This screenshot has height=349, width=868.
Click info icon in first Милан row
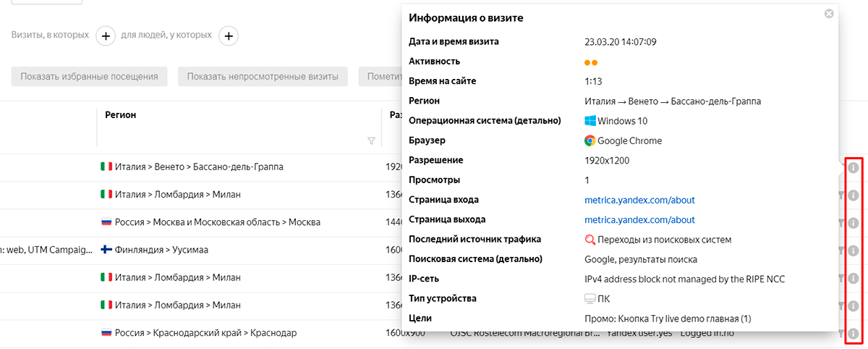click(854, 195)
